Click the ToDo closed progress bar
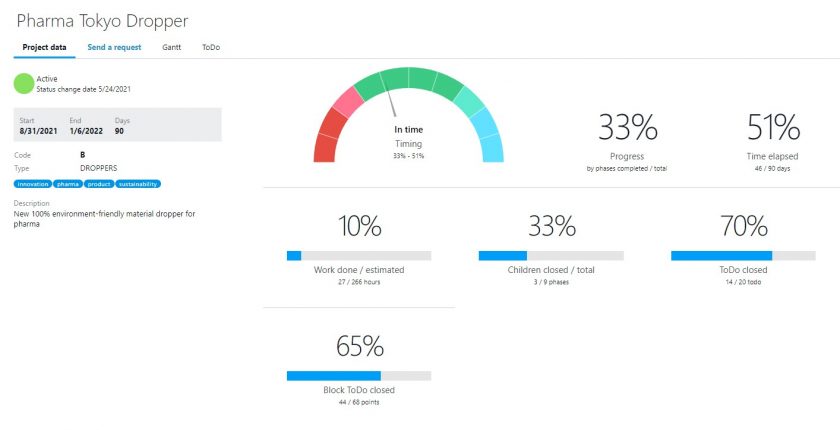Screen dimensions: 840x430 coord(743,256)
